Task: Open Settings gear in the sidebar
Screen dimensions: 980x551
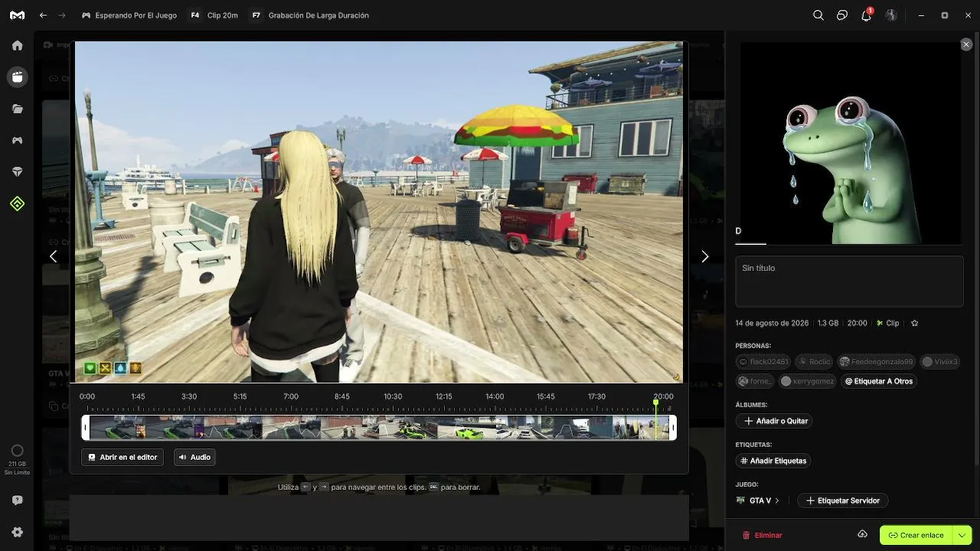Action: (x=17, y=533)
